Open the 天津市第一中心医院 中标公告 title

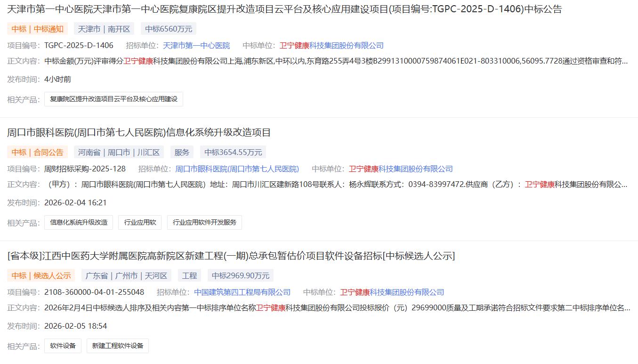284,9
